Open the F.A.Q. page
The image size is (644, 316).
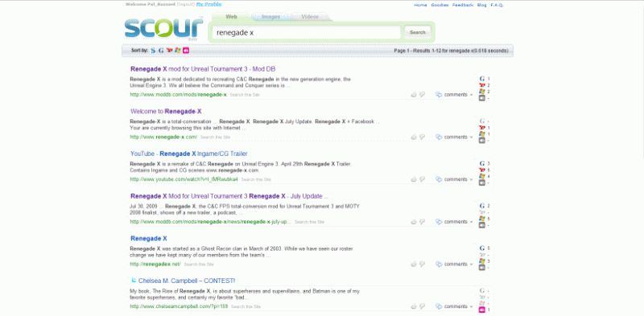pos(497,5)
